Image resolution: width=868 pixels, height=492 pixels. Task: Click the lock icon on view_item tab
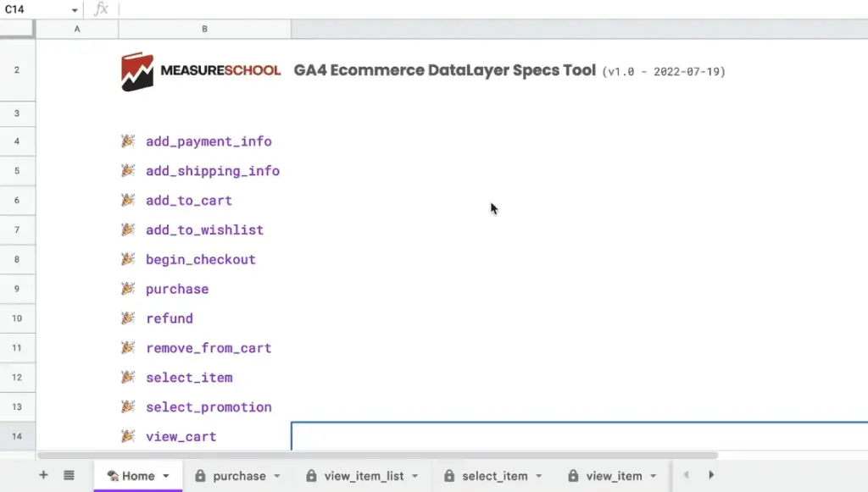coord(573,475)
